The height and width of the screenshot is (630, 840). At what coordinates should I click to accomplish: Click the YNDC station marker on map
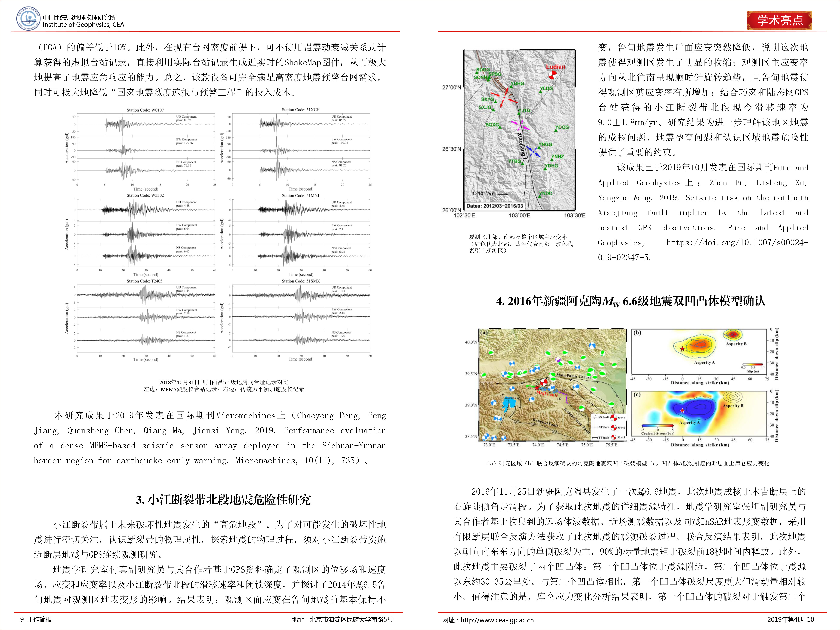coord(539,197)
